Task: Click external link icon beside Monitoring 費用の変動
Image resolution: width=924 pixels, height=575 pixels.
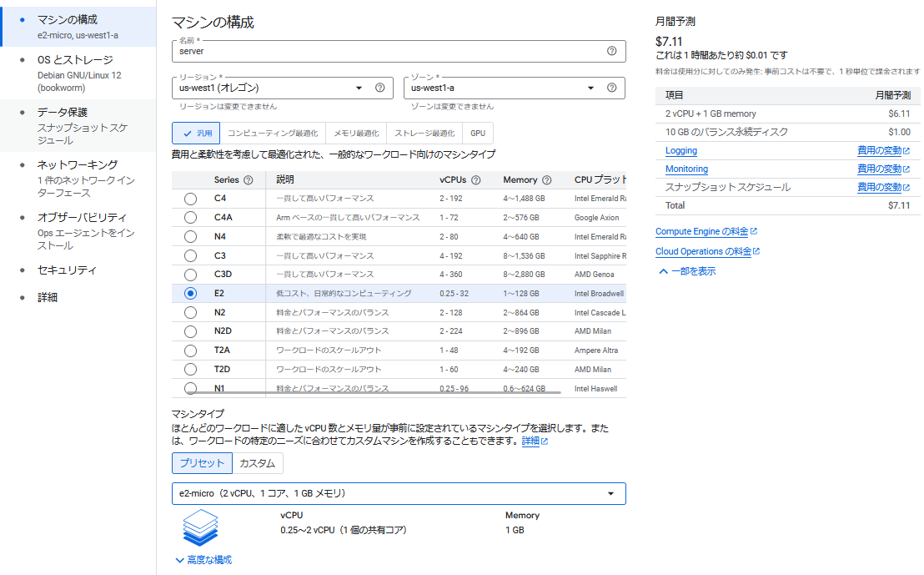Action: point(906,169)
